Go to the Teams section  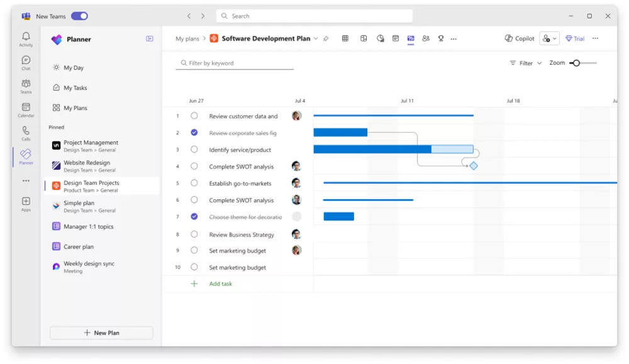[26, 86]
